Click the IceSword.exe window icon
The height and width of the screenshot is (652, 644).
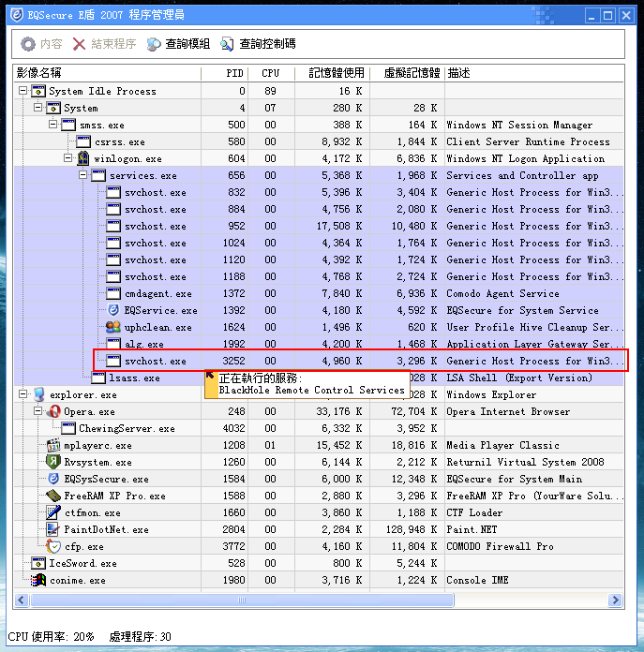click(x=38, y=563)
